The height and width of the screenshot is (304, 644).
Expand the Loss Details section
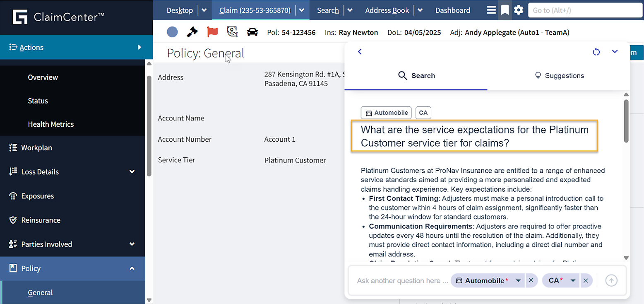click(132, 171)
